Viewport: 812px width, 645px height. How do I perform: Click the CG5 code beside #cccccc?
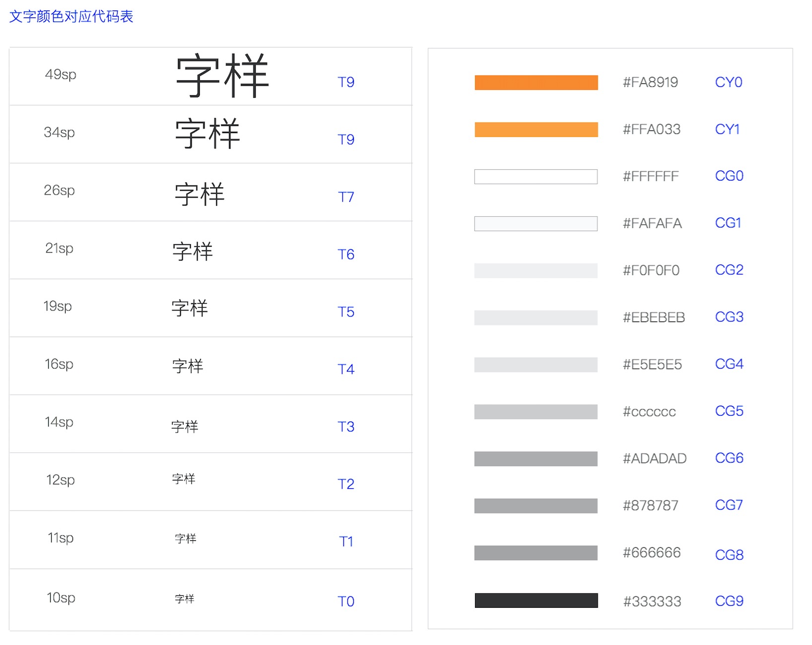[x=728, y=411]
